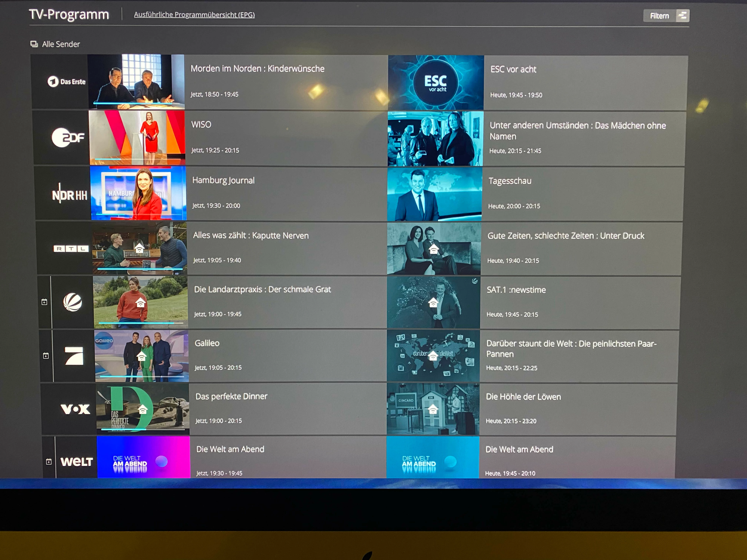747x560 pixels.
Task: Click home-network icon on SAT.1 :newstime thumbnail
Action: click(433, 302)
